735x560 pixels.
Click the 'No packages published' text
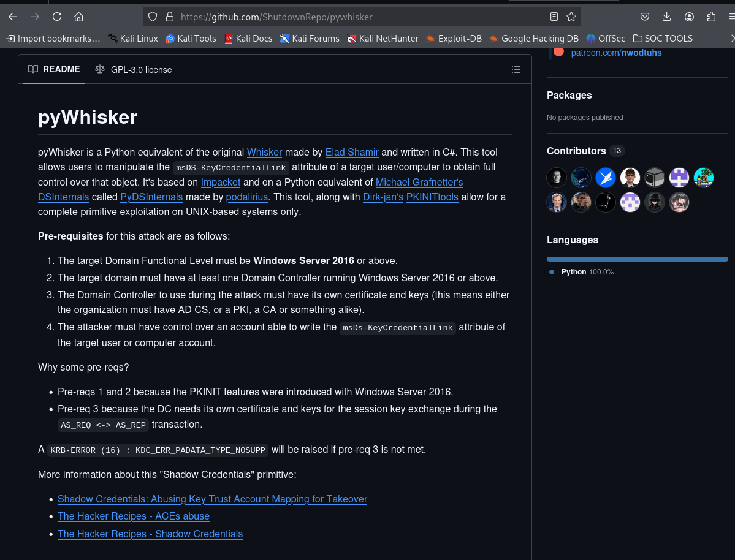(585, 118)
